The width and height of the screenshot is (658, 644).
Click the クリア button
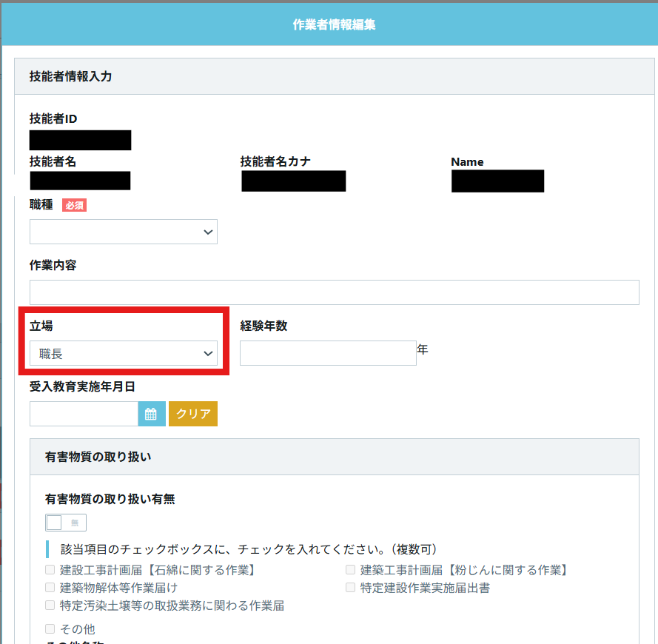click(x=193, y=414)
